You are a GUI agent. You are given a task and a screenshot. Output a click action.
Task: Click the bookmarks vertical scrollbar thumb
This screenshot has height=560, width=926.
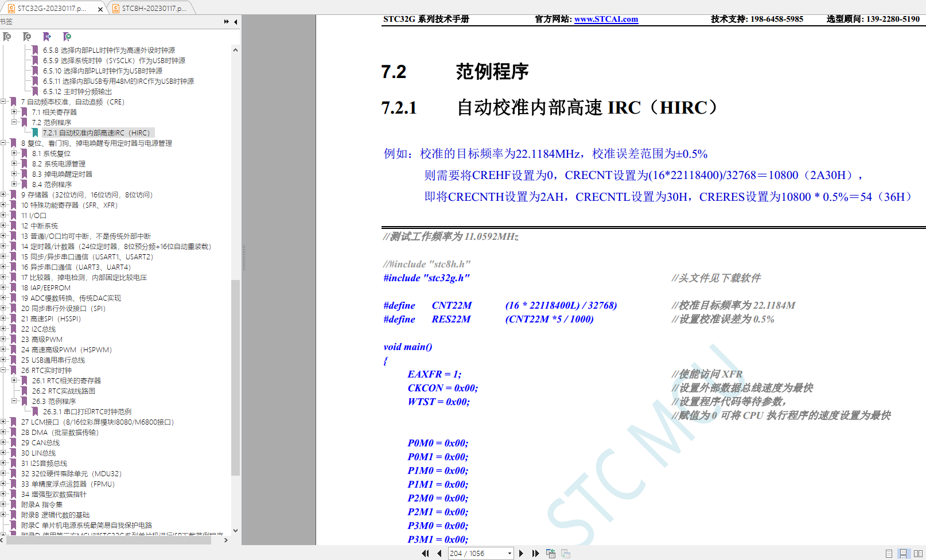(235, 378)
